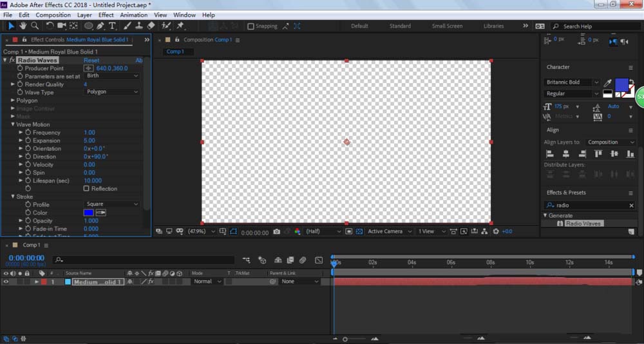This screenshot has height=344, width=644.
Task: Click the Comp 1 breadcrumb tab
Action: 175,52
